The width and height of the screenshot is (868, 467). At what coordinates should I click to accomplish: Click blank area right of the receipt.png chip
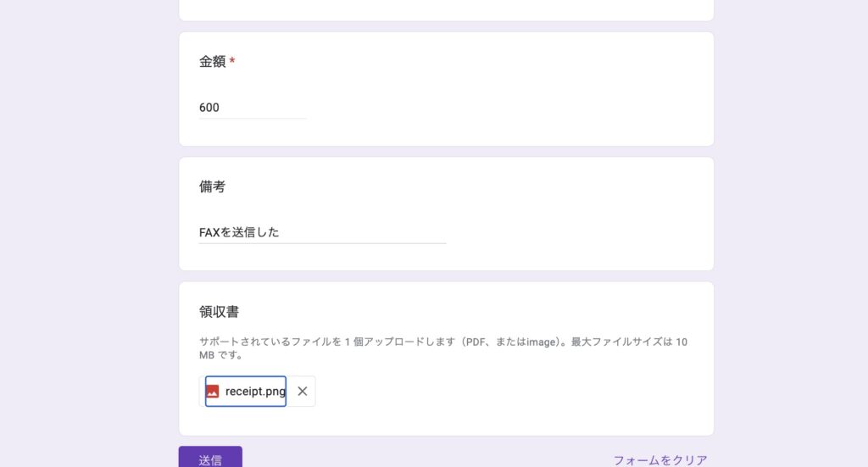click(x=509, y=392)
